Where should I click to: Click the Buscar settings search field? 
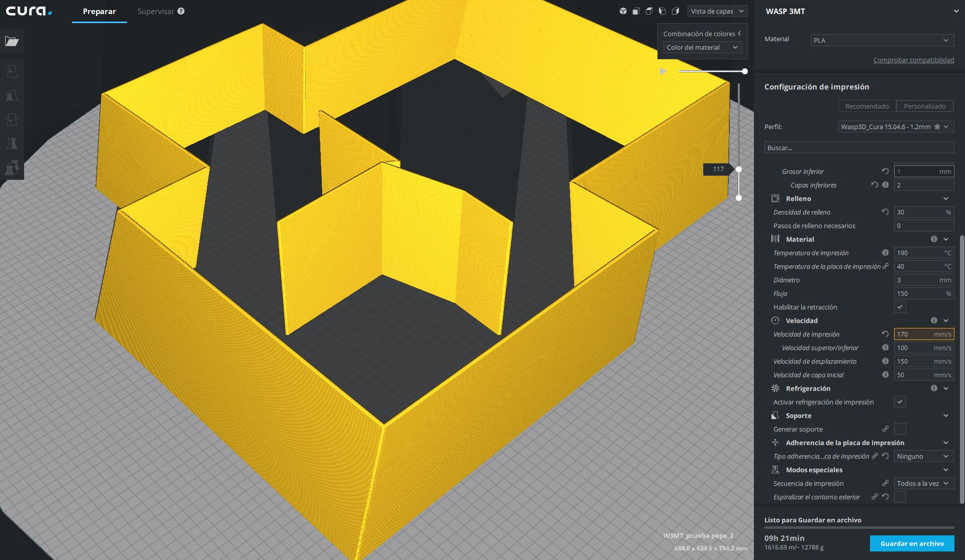point(859,148)
